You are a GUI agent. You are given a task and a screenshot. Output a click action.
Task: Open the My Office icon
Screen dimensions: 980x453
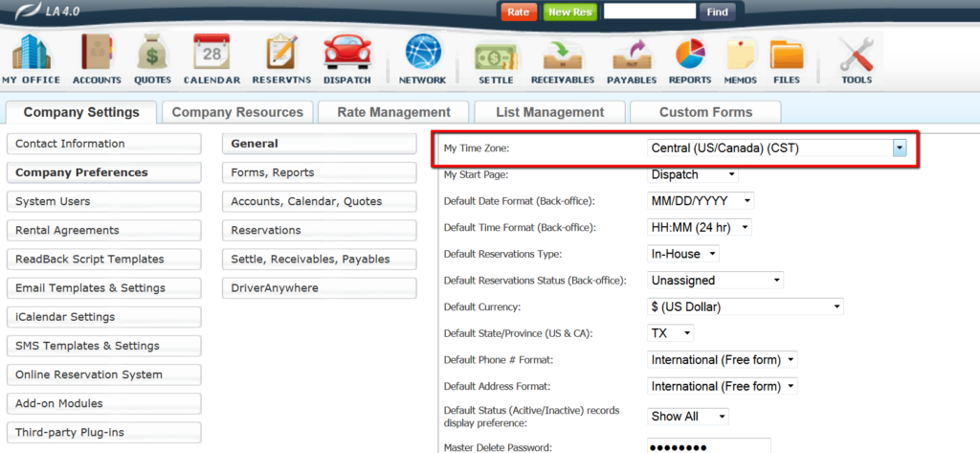[31, 54]
